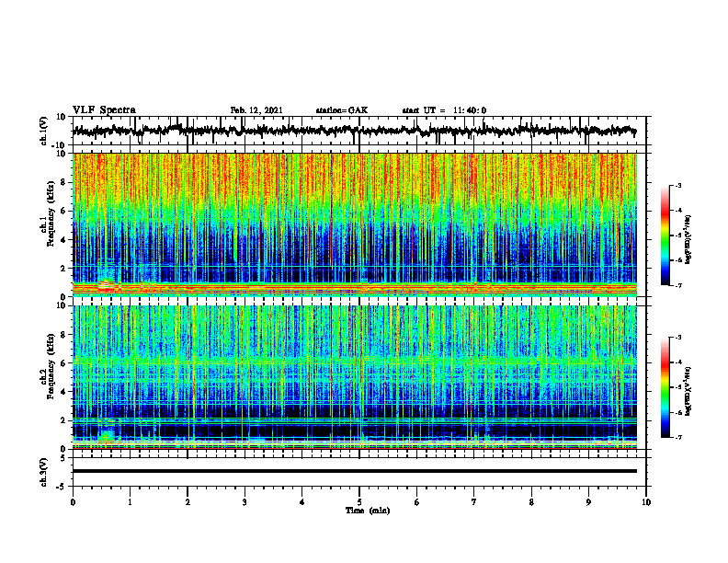Click the "2" kHz tick on ch.2 spectrogram
Screen dimensions: 728x563
(63, 420)
